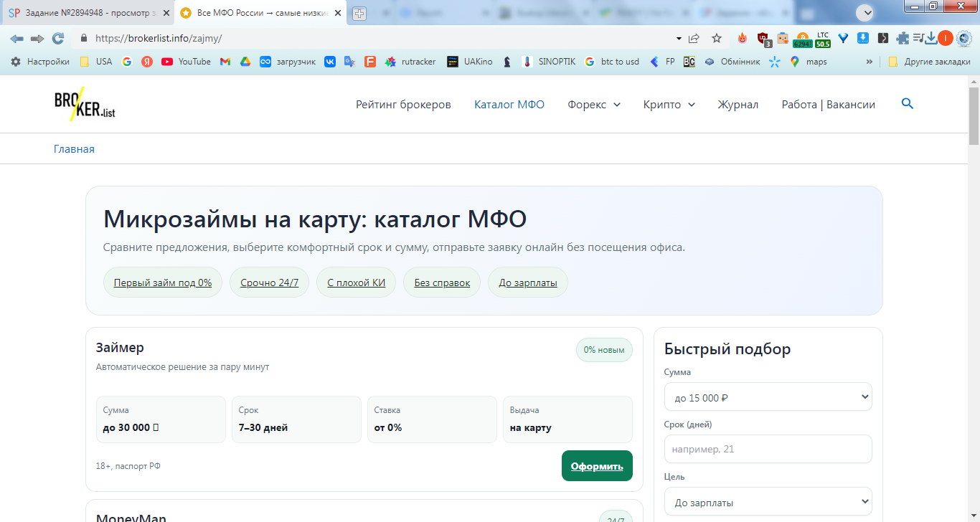980x522 pixels.
Task: Click the search magnifier in site header
Action: click(x=908, y=104)
